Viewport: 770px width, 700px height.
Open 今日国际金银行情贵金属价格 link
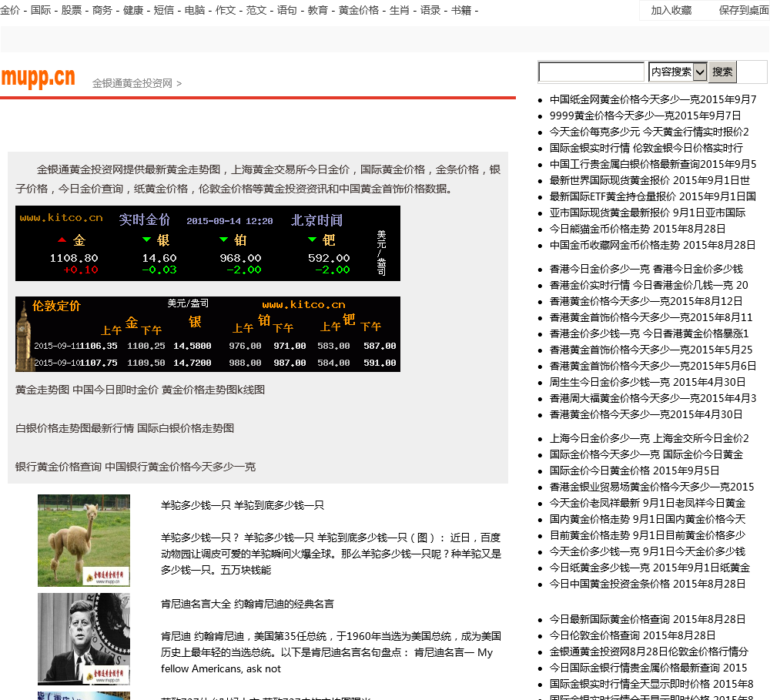(648, 668)
